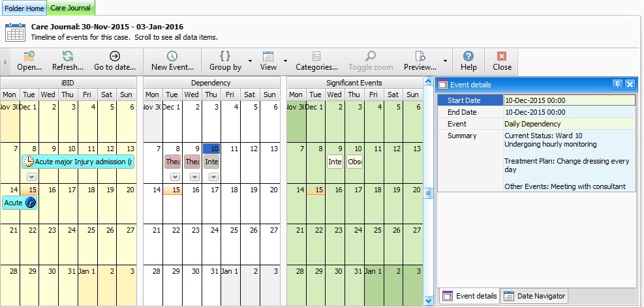
Task: Expand more events under Dependency day 8
Action: point(175,177)
